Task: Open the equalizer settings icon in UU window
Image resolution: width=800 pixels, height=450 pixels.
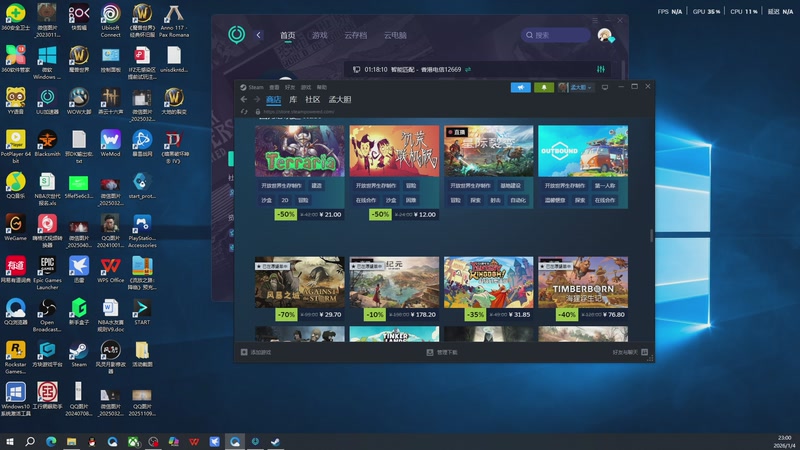Action: click(601, 69)
